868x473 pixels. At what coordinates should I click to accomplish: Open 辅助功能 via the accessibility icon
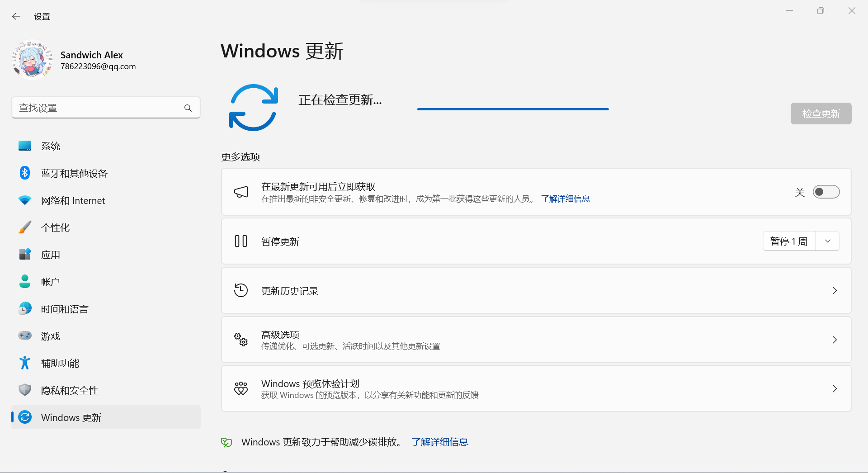tap(25, 363)
